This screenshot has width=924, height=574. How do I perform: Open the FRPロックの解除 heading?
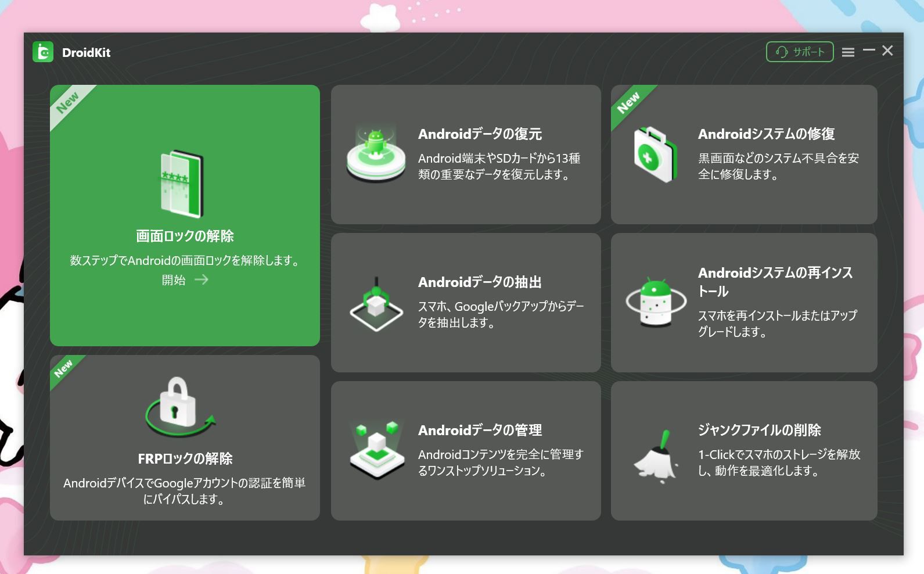pyautogui.click(x=185, y=458)
